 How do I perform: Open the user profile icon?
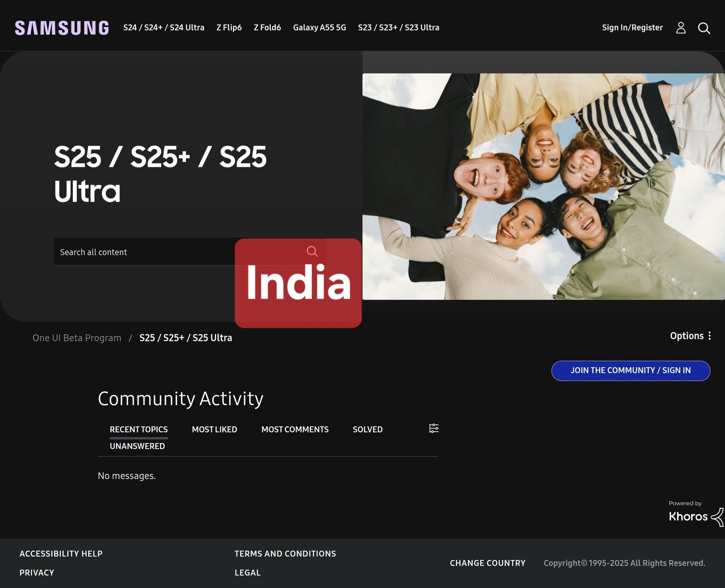681,28
